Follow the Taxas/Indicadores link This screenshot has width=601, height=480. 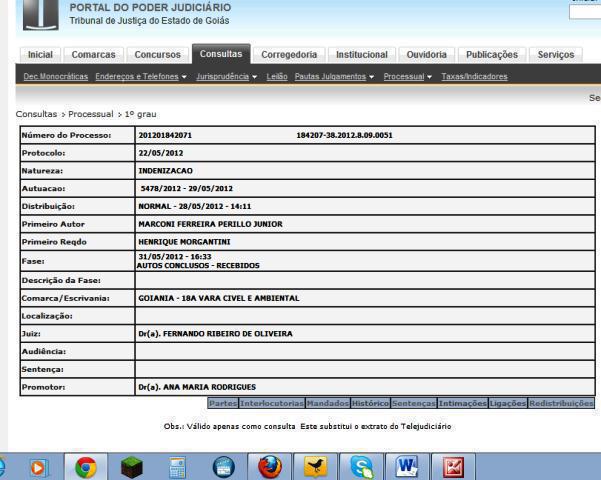pyautogui.click(x=474, y=77)
